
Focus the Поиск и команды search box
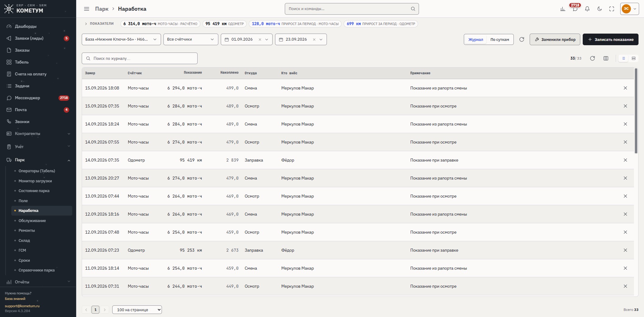(x=352, y=9)
